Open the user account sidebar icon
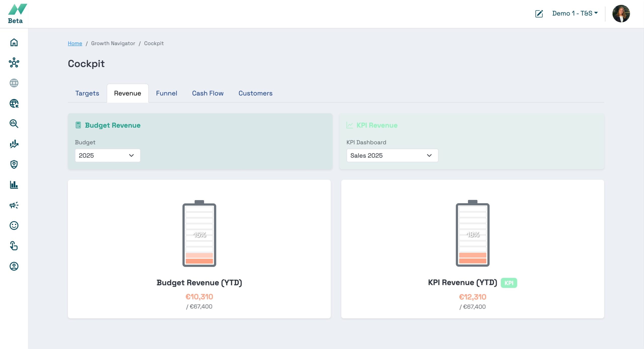644x349 pixels. 14,266
